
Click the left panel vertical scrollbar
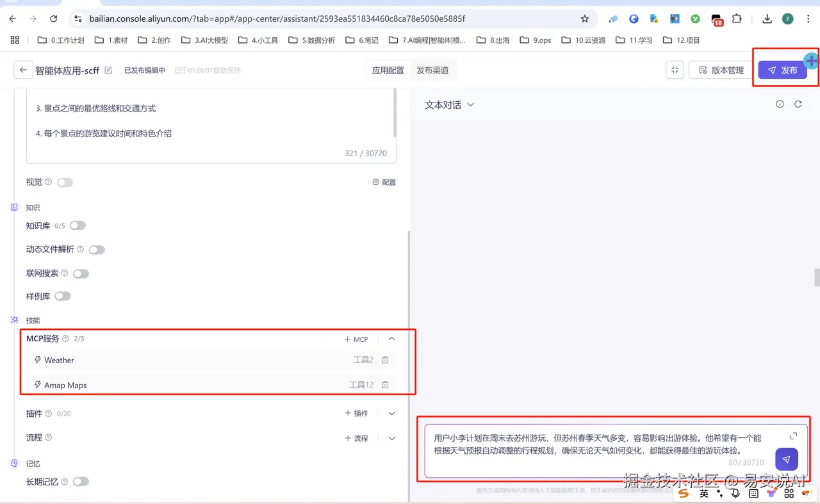click(x=409, y=365)
